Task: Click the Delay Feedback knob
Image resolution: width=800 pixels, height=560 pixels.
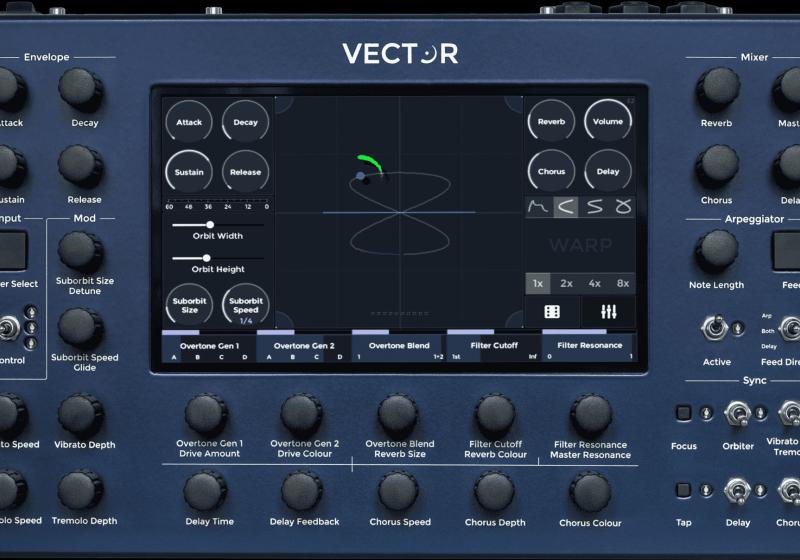Action: (302, 492)
